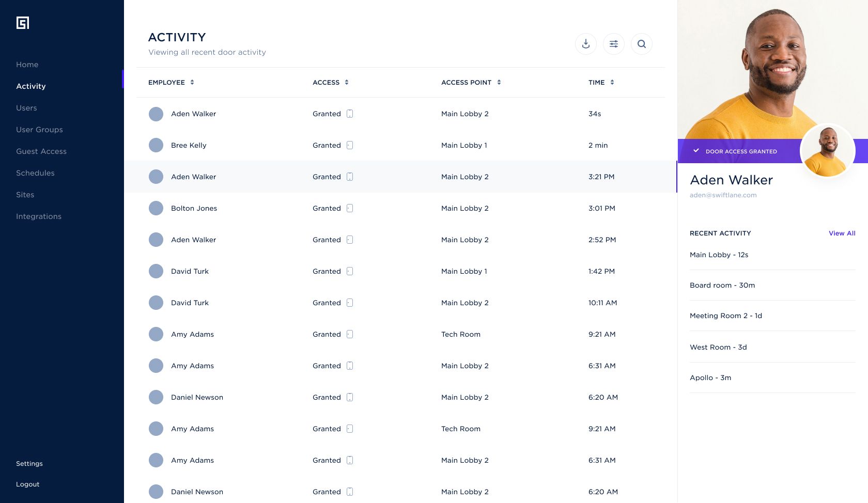Image resolution: width=868 pixels, height=503 pixels.
Task: Click the View All link
Action: click(842, 233)
